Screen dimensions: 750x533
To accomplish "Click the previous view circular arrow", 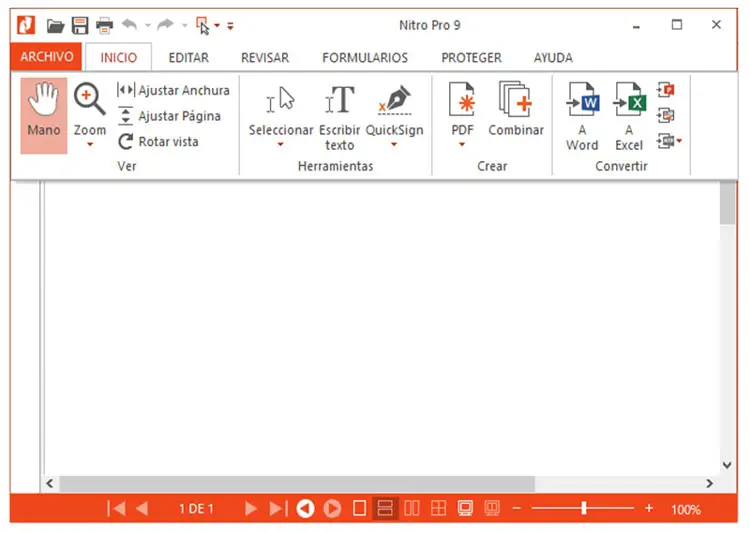I will click(x=305, y=509).
